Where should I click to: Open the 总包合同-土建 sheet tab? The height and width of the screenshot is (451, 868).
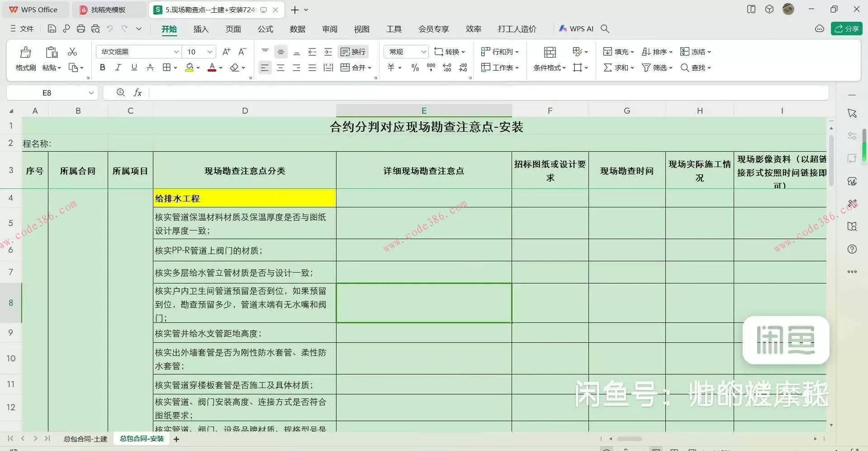coord(85,438)
